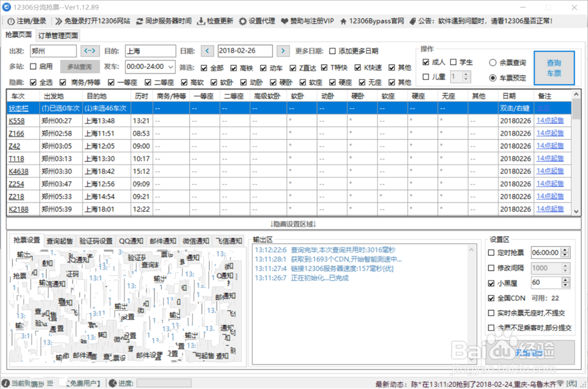
Task: Toggle Z直达 filter checkbox
Action: tap(293, 68)
